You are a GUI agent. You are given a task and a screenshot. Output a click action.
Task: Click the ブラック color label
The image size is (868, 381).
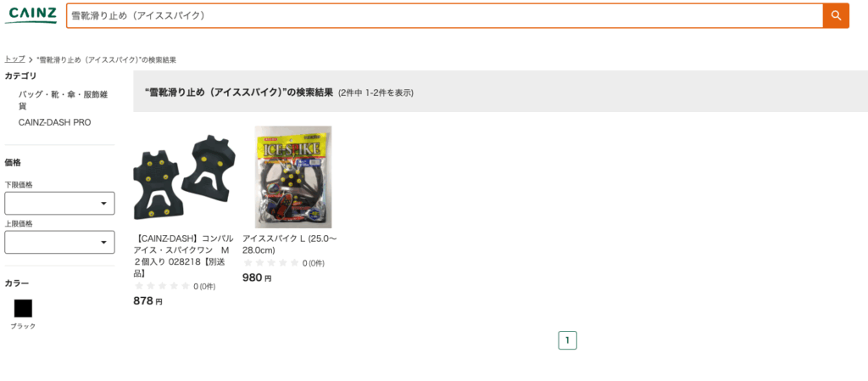(23, 326)
